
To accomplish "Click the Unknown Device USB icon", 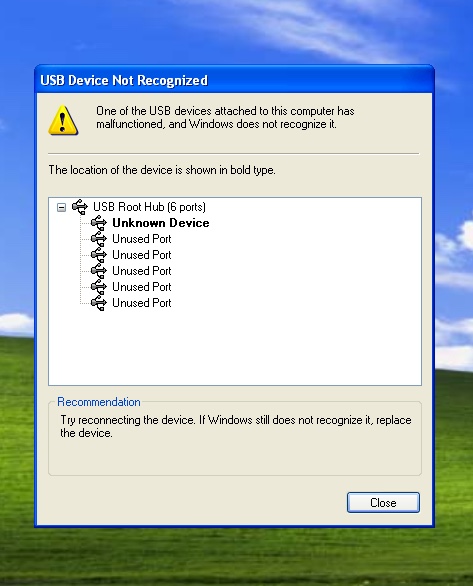I will click(x=99, y=223).
